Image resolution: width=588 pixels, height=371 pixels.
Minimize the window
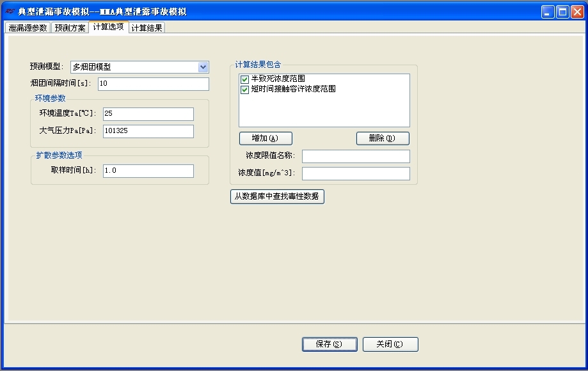point(548,12)
